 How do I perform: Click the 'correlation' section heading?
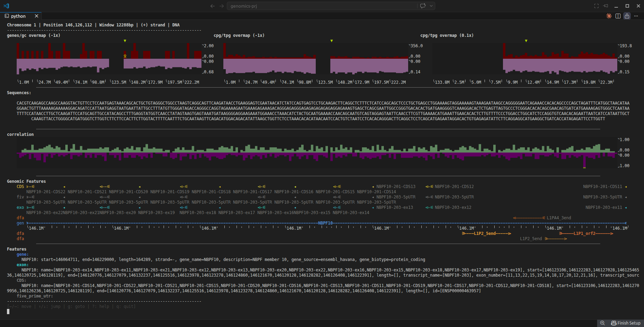point(20,134)
